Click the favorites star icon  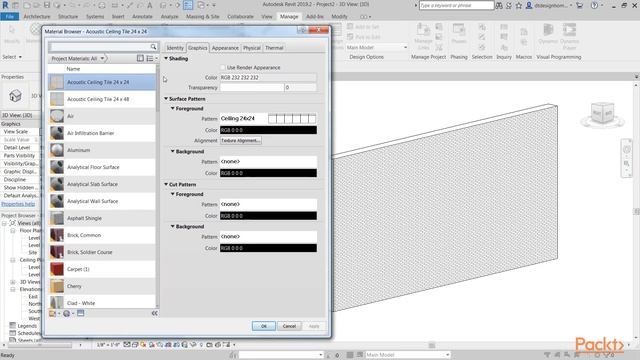click(x=518, y=5)
